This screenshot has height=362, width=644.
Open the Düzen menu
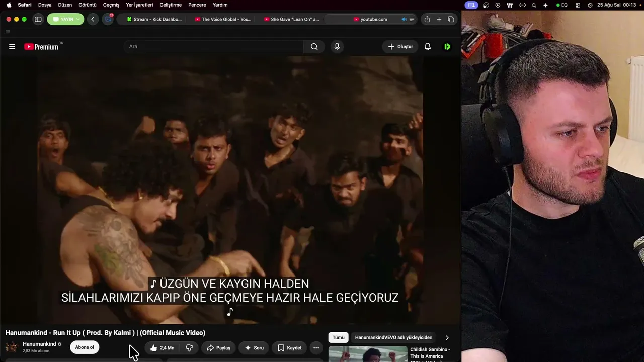click(x=65, y=5)
